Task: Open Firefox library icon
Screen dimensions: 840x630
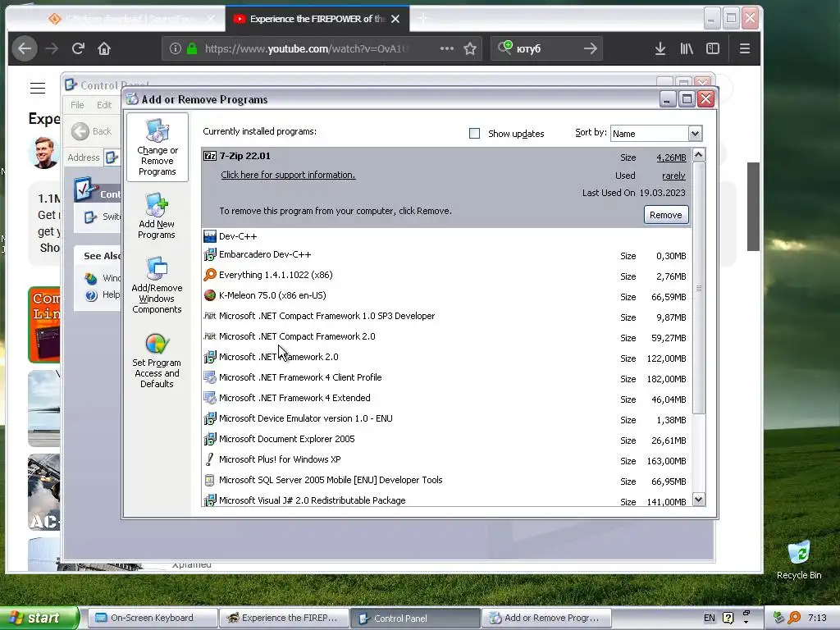Action: tap(687, 48)
